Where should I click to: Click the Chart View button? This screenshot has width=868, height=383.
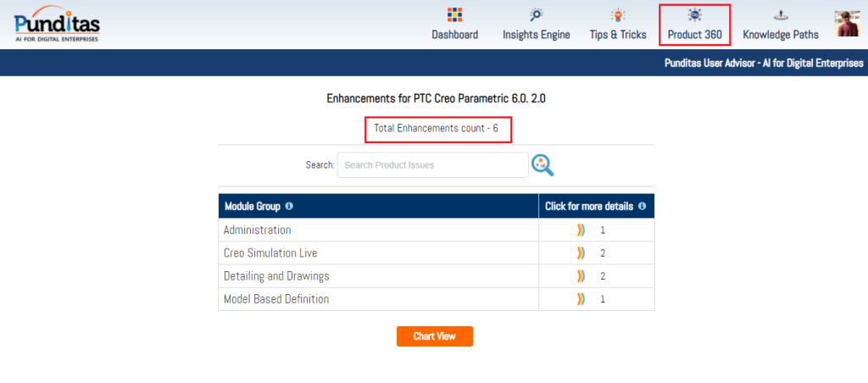(x=434, y=336)
